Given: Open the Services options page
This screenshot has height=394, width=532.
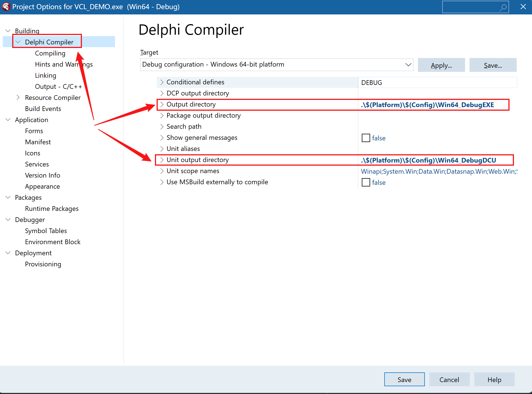Looking at the screenshot, I should (37, 164).
